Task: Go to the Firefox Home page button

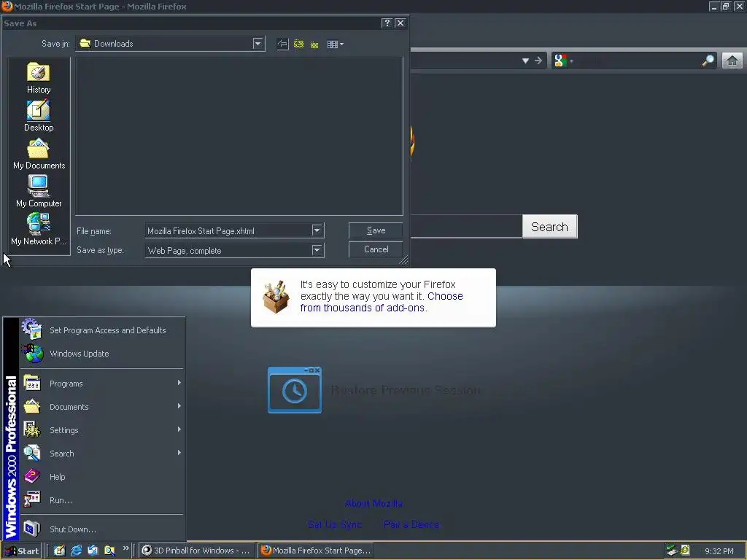Action: pyautogui.click(x=732, y=61)
